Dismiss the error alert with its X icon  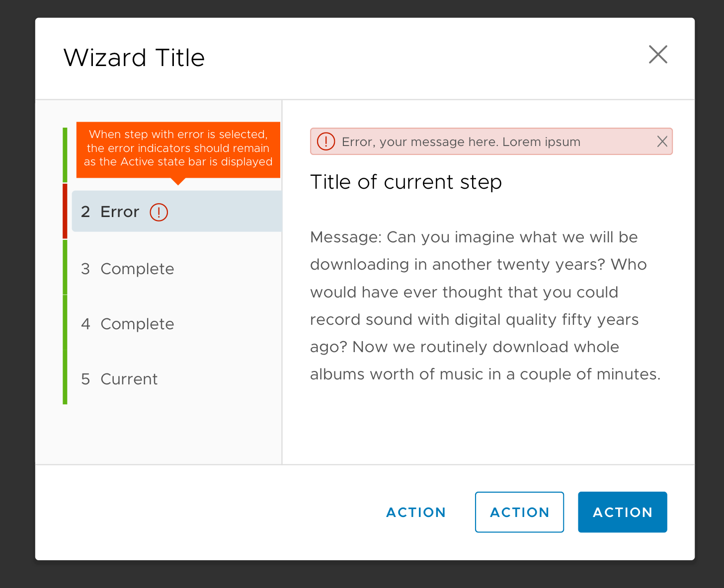(662, 142)
